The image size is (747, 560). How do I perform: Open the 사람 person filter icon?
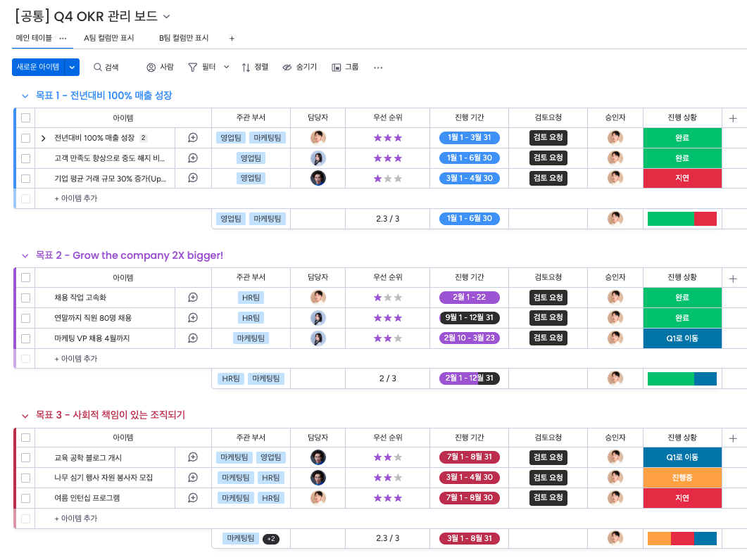151,68
